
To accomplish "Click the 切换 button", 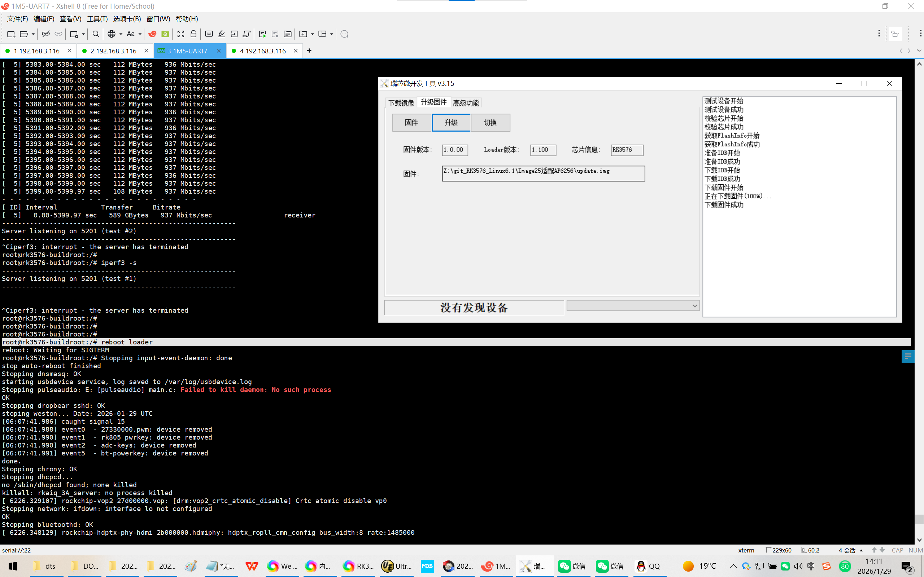I will 490,123.
